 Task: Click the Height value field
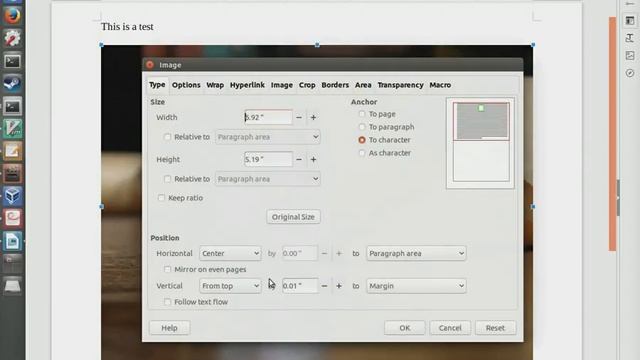[268, 160]
